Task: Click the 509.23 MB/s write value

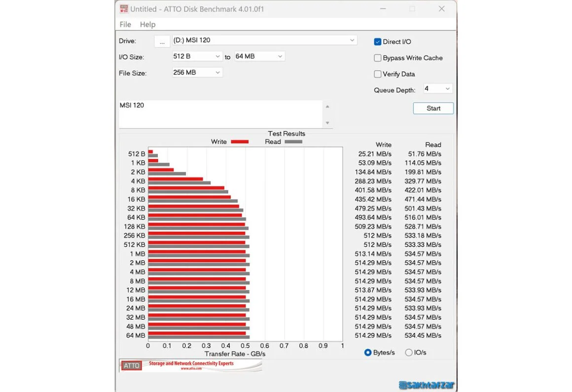Action: (x=373, y=226)
